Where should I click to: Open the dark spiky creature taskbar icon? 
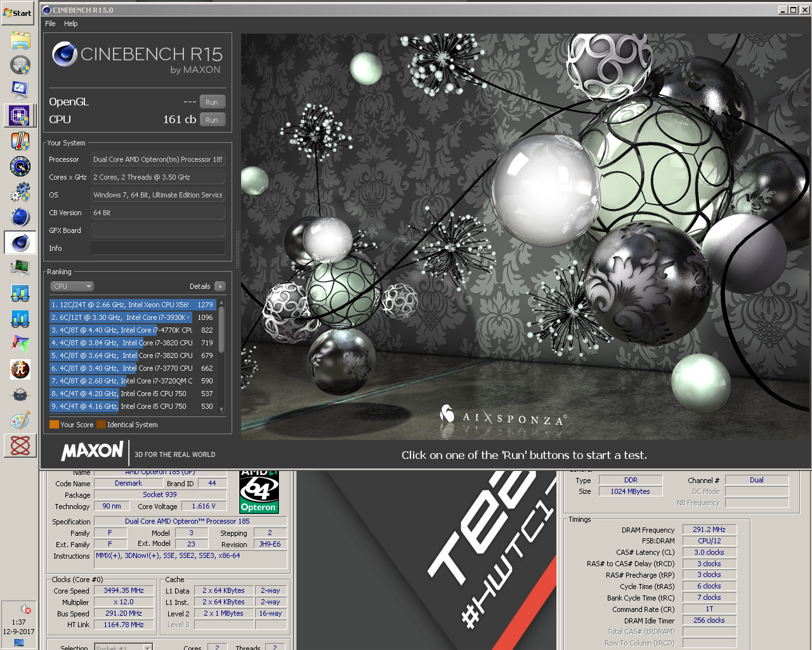[x=20, y=395]
